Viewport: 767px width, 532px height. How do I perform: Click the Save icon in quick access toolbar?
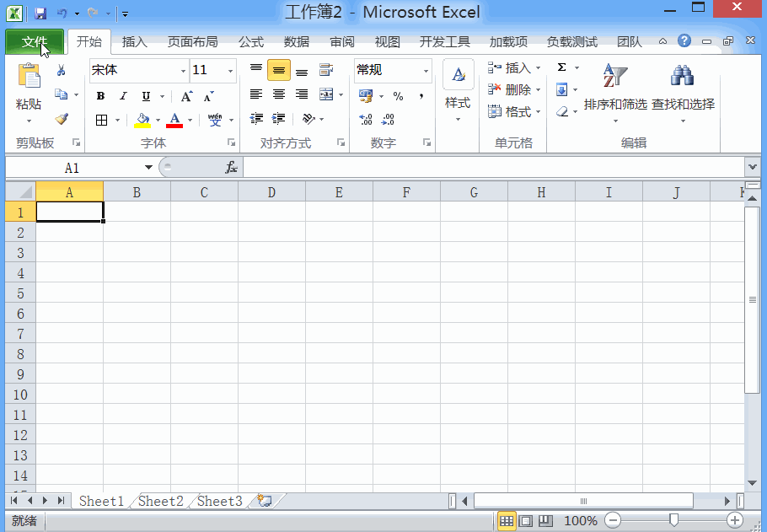pos(40,12)
